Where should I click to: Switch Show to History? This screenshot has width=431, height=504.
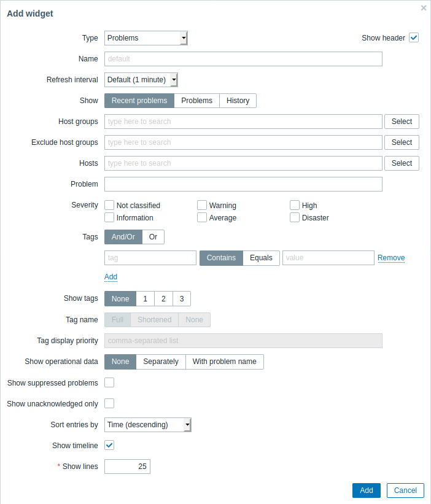pos(238,101)
